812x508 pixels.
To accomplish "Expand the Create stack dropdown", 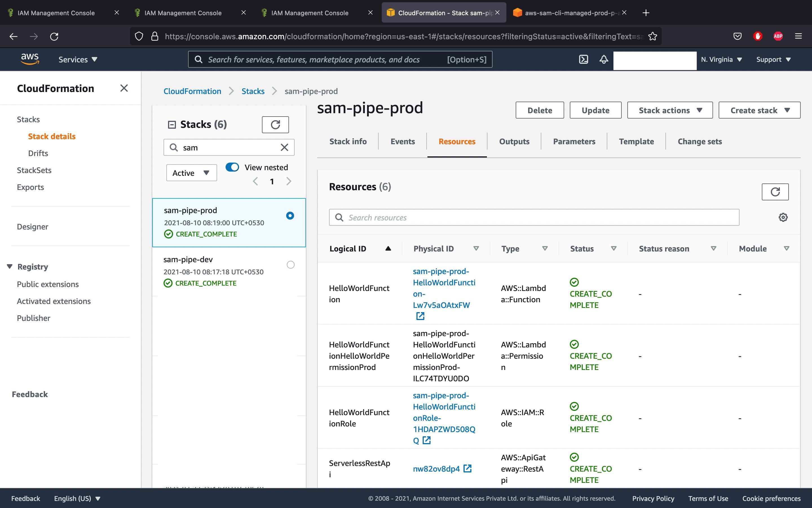I will point(759,110).
